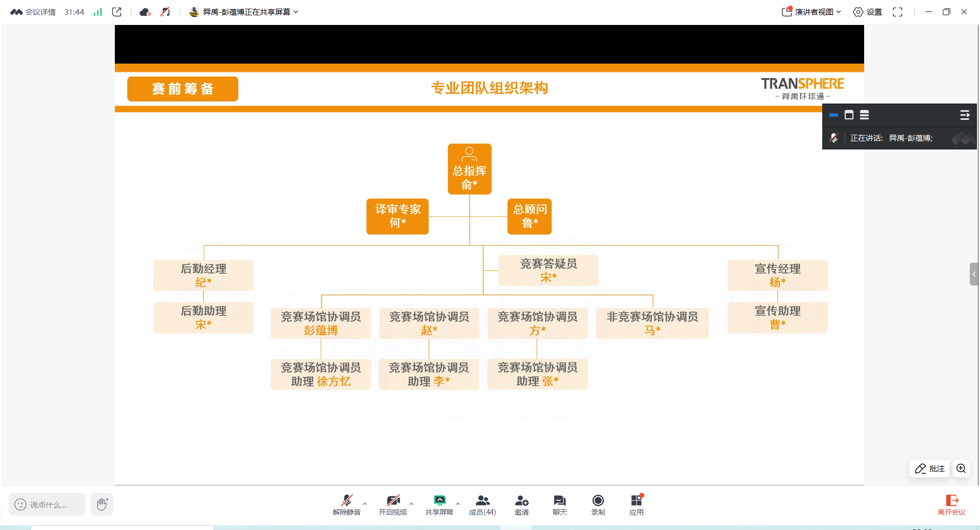Enter fullscreen mode icon
Viewport: 980px width, 530px height.
point(897,12)
